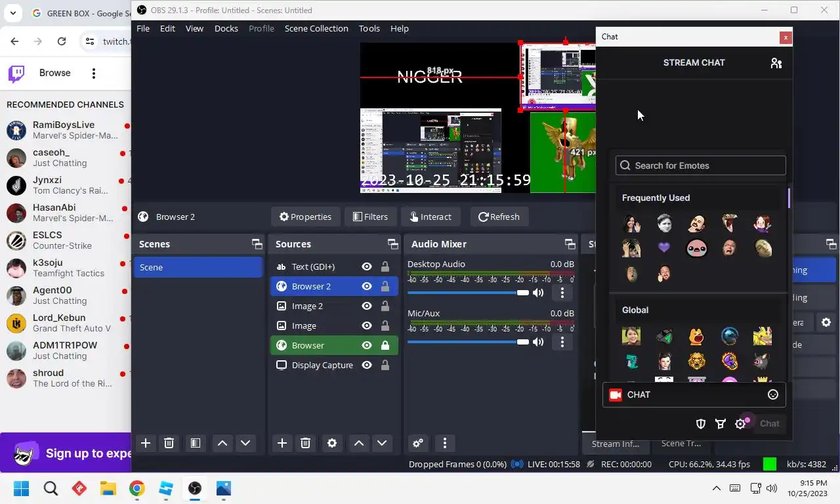
Task: Open the caseoh_ recommended channel
Action: point(66,157)
